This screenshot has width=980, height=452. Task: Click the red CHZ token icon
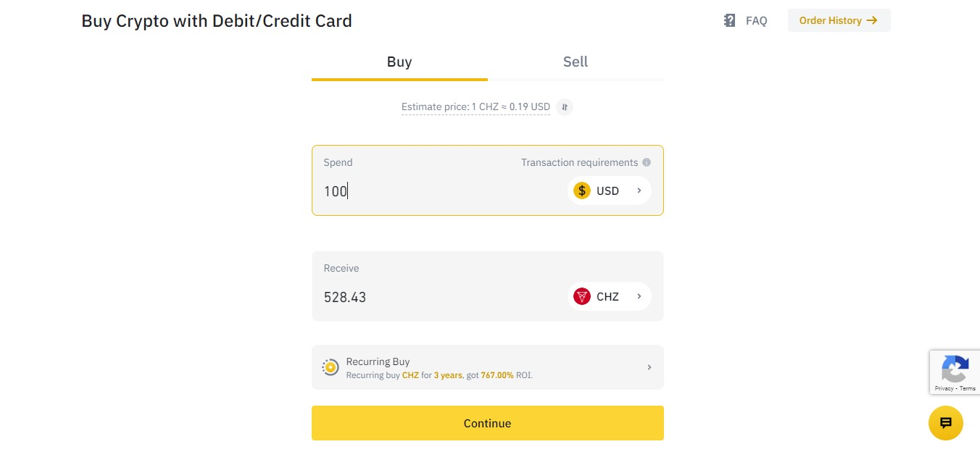point(582,296)
